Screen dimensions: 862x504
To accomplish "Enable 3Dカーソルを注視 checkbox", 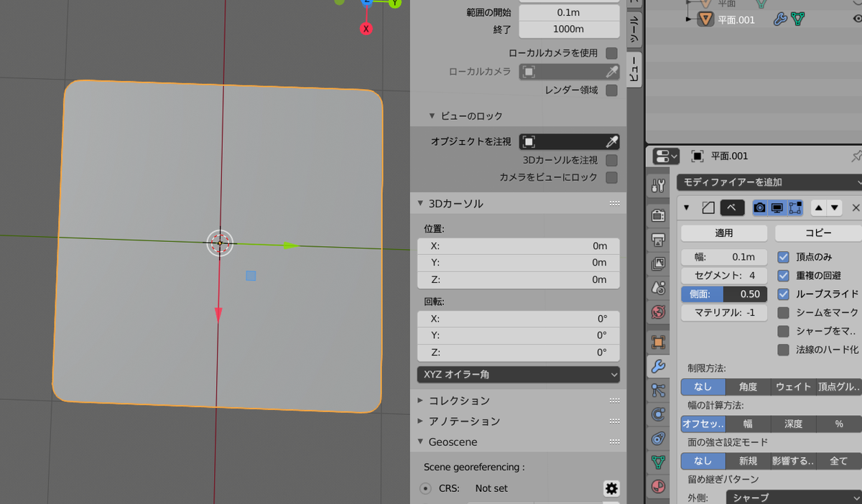I will click(611, 160).
